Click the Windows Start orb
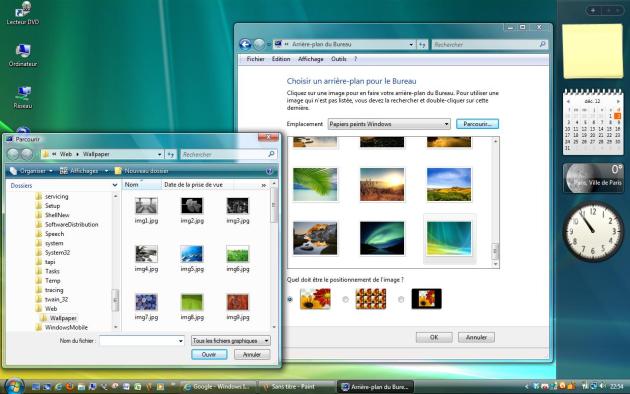Image resolution: width=630 pixels, height=394 pixels. [14, 386]
